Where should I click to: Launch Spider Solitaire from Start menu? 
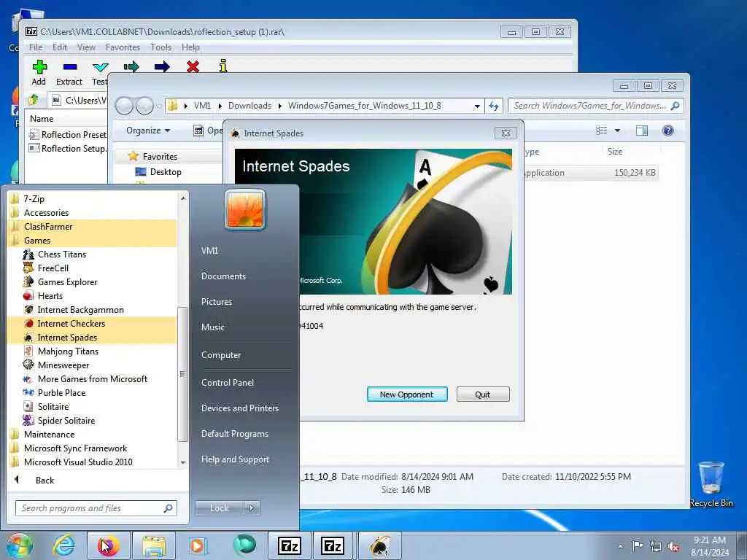[x=66, y=421]
